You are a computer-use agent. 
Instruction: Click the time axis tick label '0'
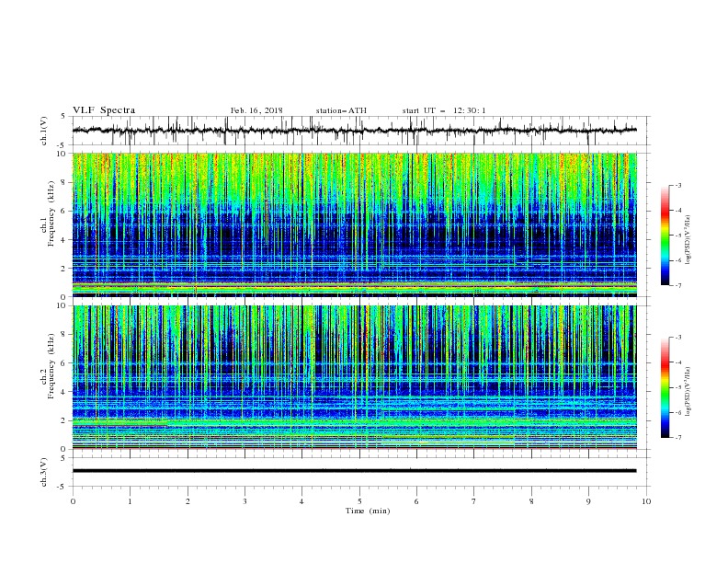(x=73, y=501)
